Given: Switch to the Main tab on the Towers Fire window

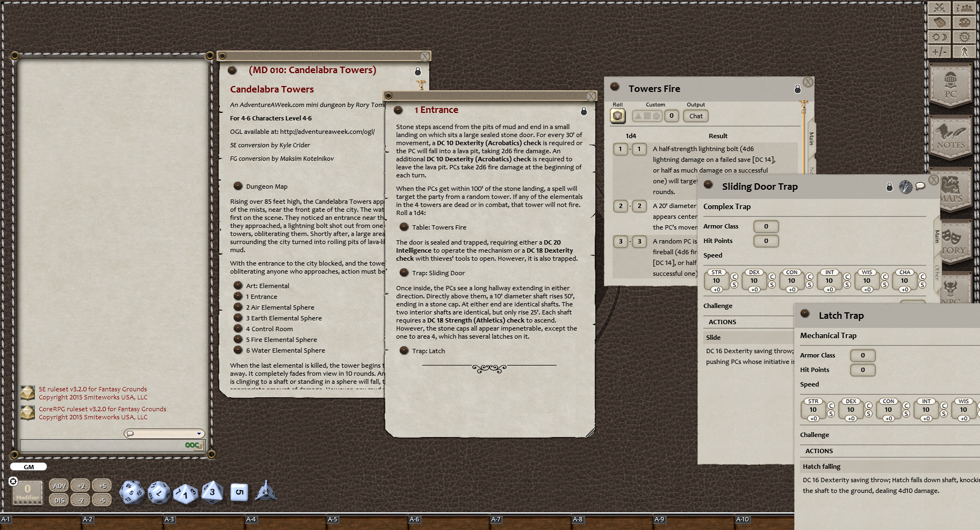Looking at the screenshot, I should pos(810,140).
